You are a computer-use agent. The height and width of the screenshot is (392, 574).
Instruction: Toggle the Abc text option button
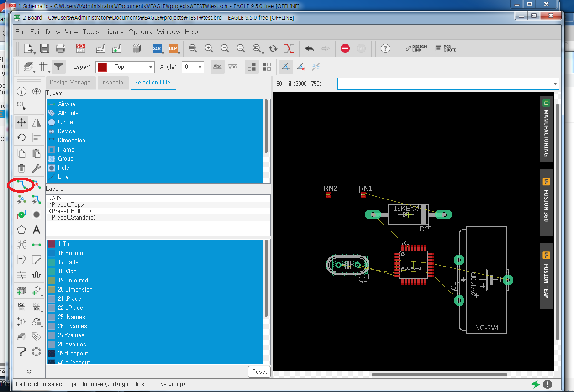(x=217, y=67)
